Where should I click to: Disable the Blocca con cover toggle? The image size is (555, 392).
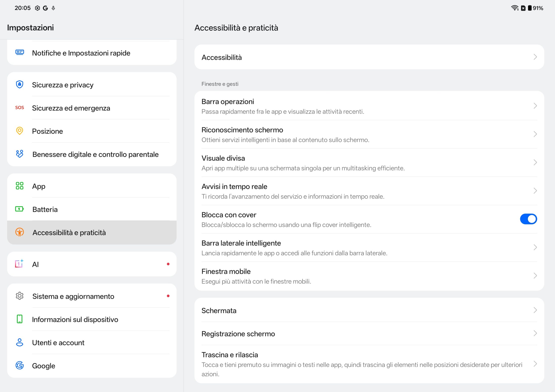tap(528, 219)
